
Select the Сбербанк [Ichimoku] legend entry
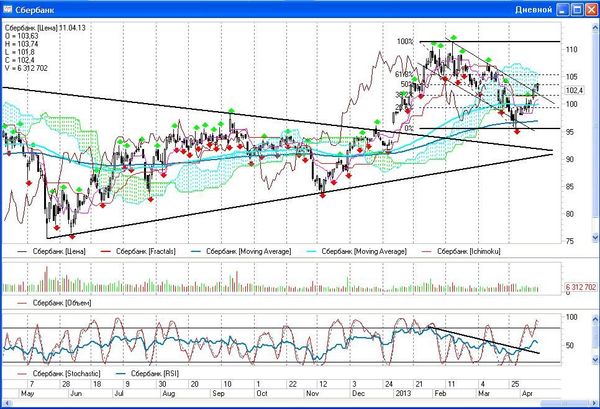pos(469,251)
